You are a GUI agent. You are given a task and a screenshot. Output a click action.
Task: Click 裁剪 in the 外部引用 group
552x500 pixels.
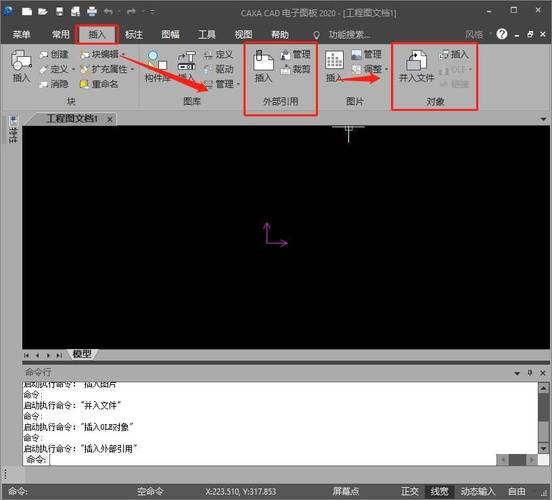click(x=296, y=69)
